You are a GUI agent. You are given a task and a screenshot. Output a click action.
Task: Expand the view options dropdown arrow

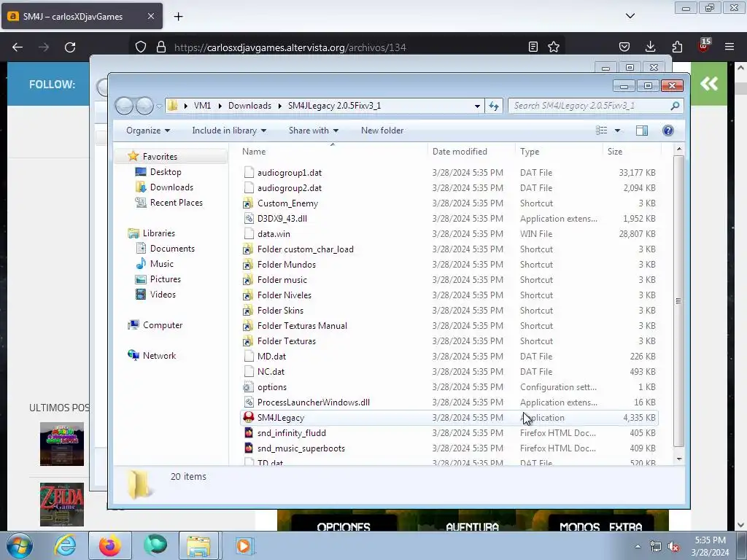pos(617,131)
